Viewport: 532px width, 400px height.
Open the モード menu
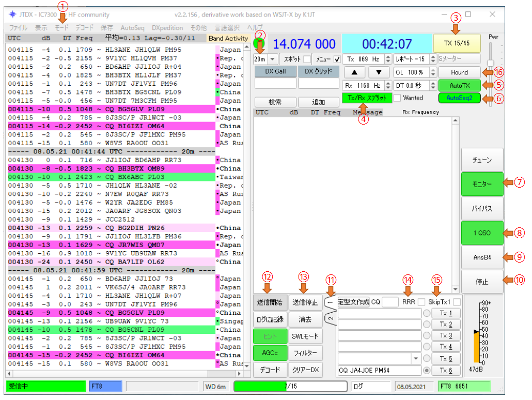click(x=61, y=28)
